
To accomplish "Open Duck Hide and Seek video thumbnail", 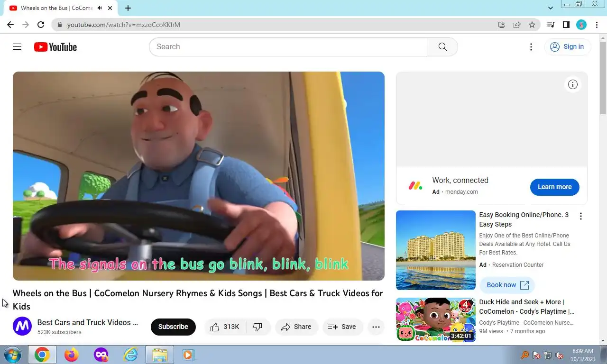I will [436, 319].
